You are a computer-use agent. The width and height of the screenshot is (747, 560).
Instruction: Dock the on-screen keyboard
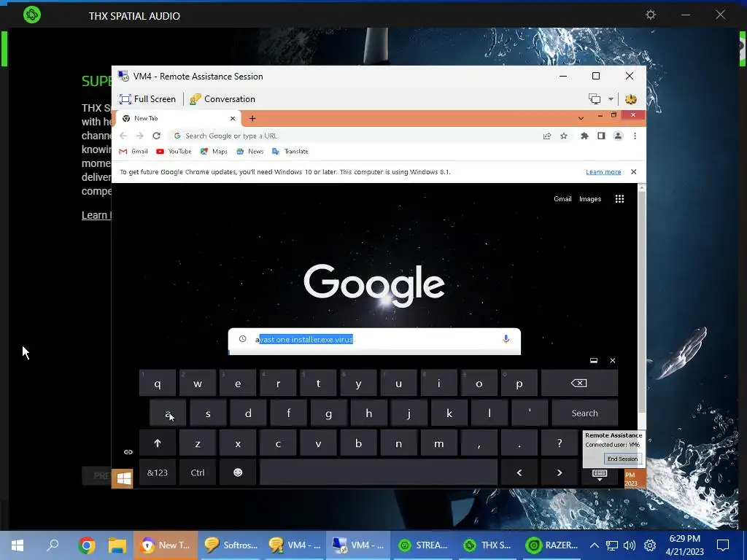594,360
